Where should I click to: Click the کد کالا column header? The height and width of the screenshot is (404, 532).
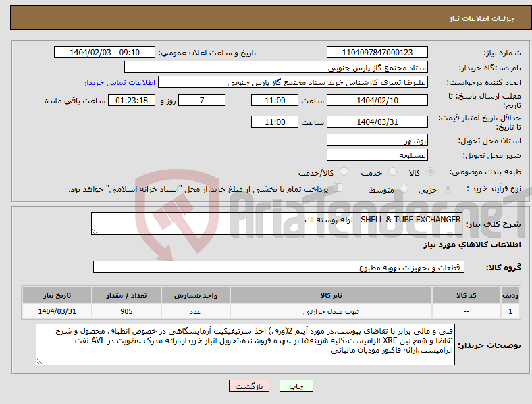point(467,295)
